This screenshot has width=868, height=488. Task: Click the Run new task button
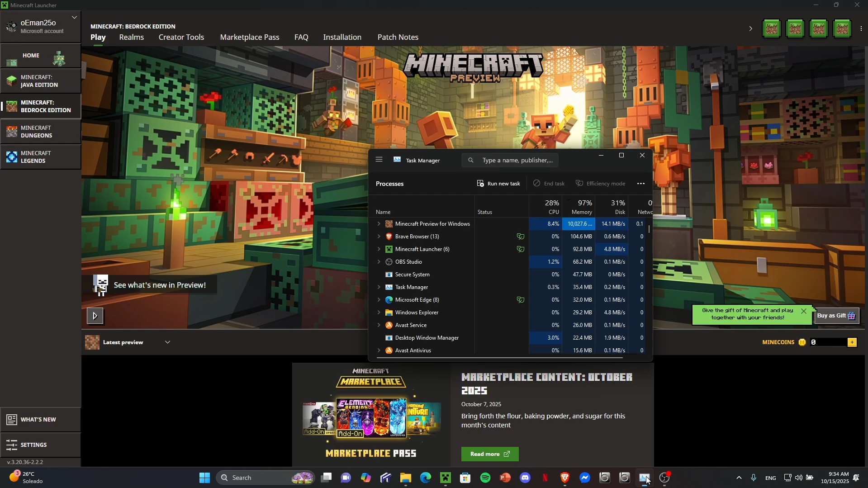pyautogui.click(x=498, y=184)
